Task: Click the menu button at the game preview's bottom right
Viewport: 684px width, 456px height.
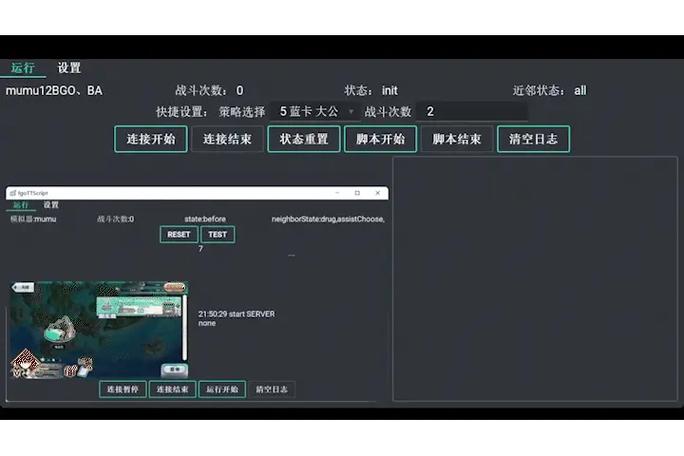Action: tap(174, 370)
